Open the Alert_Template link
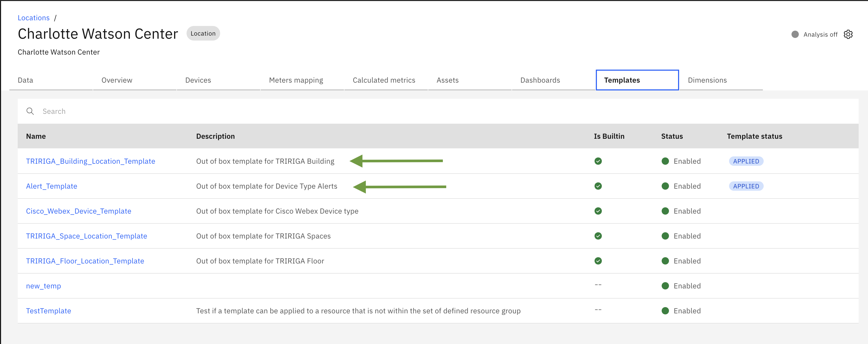The height and width of the screenshot is (344, 868). tap(52, 186)
